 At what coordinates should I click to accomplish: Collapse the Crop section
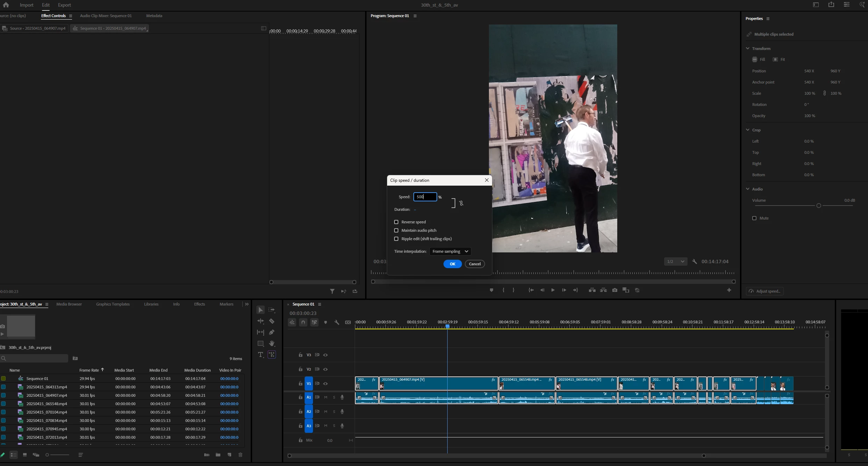click(x=748, y=130)
